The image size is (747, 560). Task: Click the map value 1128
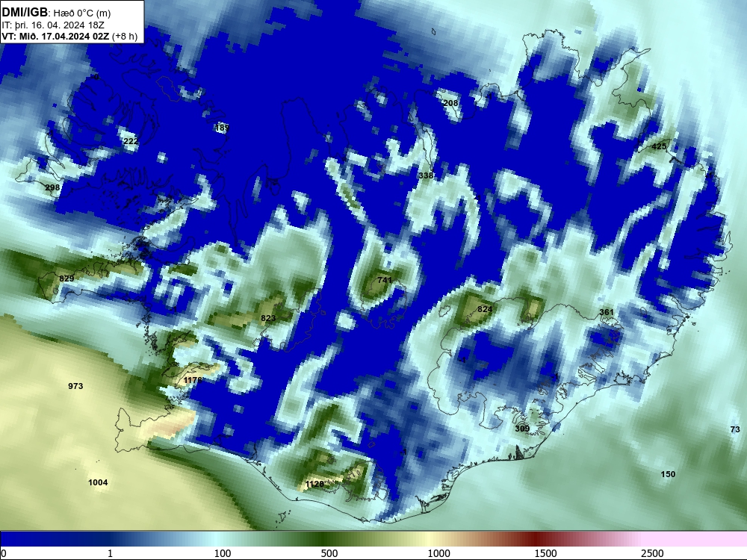point(314,484)
